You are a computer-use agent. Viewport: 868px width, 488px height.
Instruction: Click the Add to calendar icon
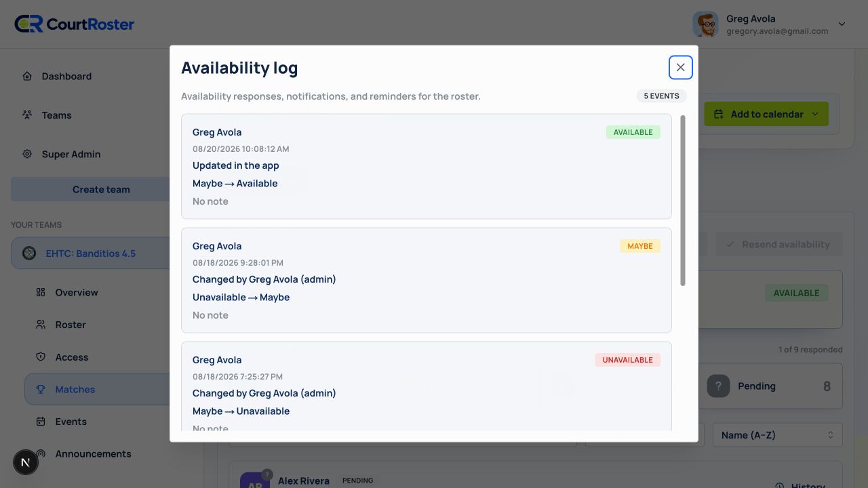[x=719, y=115]
